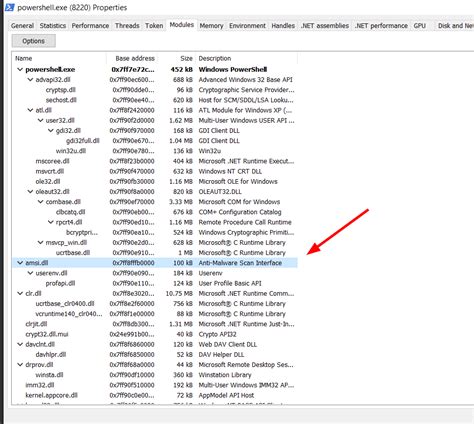Collapse the advapi32.dll module node
This screenshot has height=424, width=474.
pos(30,80)
